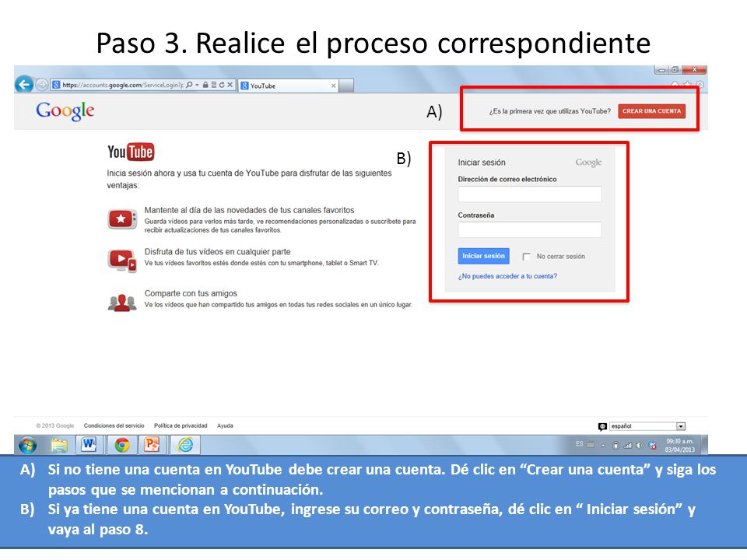Click the site favicon left of the URL
The width and height of the screenshot is (747, 560).
56,85
